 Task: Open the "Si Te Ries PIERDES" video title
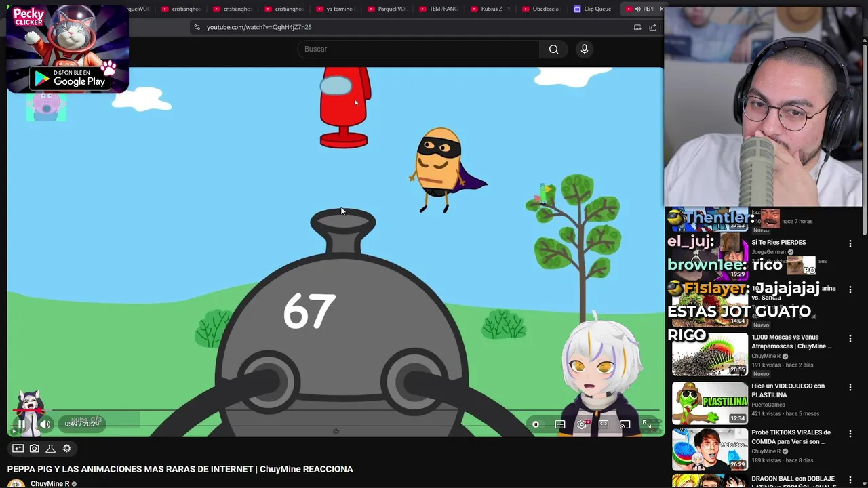point(778,242)
